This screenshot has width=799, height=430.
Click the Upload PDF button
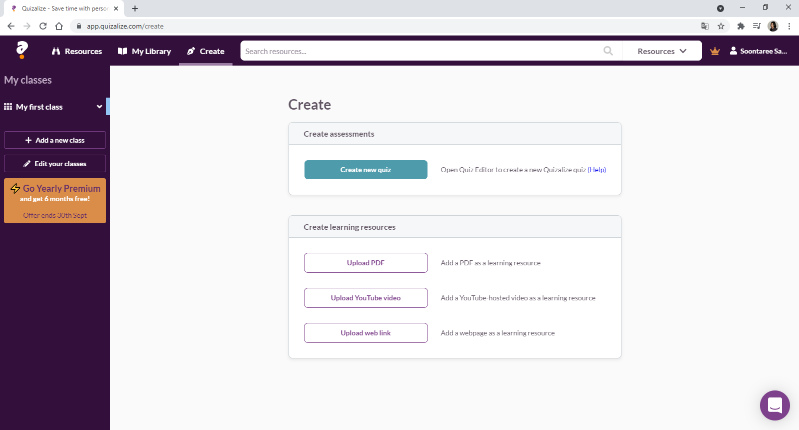click(366, 263)
